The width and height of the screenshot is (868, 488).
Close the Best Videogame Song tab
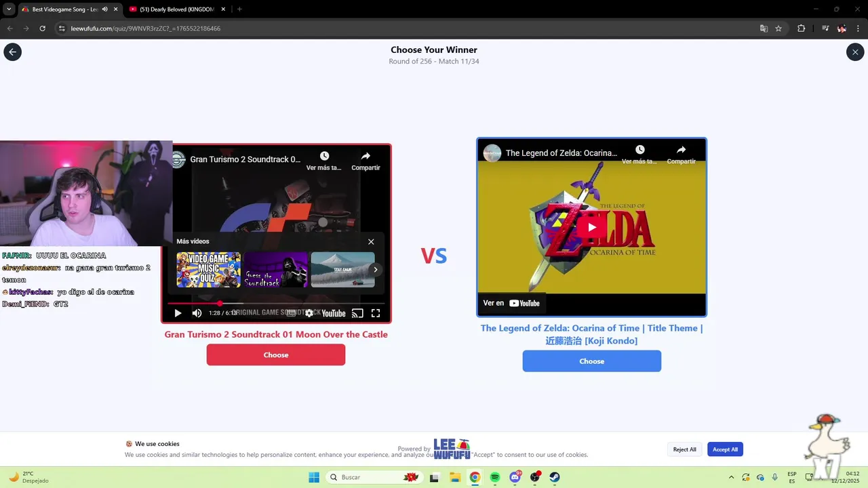116,9
